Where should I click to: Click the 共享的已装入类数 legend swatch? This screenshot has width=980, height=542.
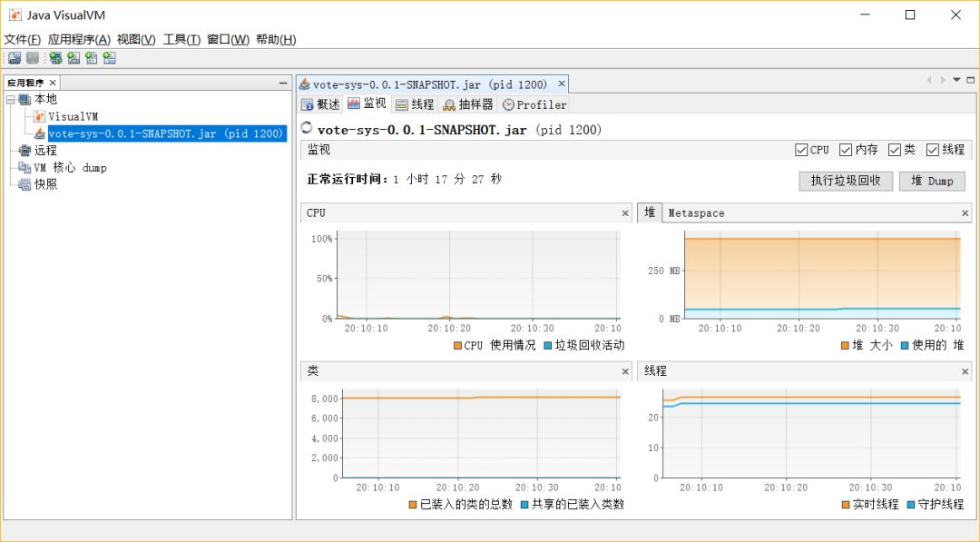[x=524, y=505]
